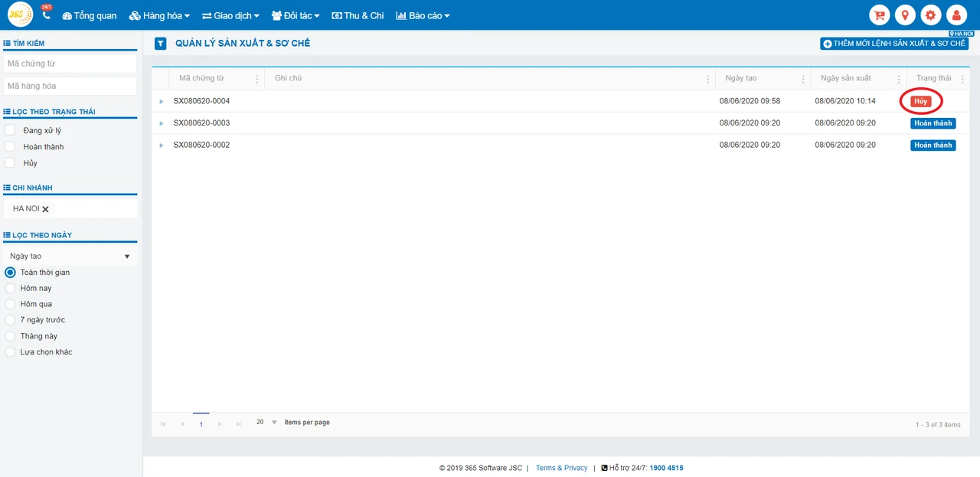
Task: Open column menu for Mã chứng từ
Action: (x=256, y=79)
